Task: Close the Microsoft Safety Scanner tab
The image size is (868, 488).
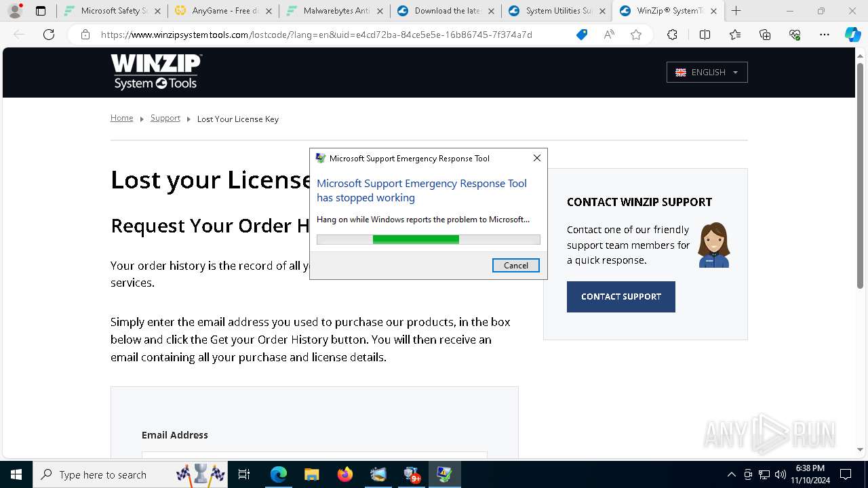Action: click(157, 11)
